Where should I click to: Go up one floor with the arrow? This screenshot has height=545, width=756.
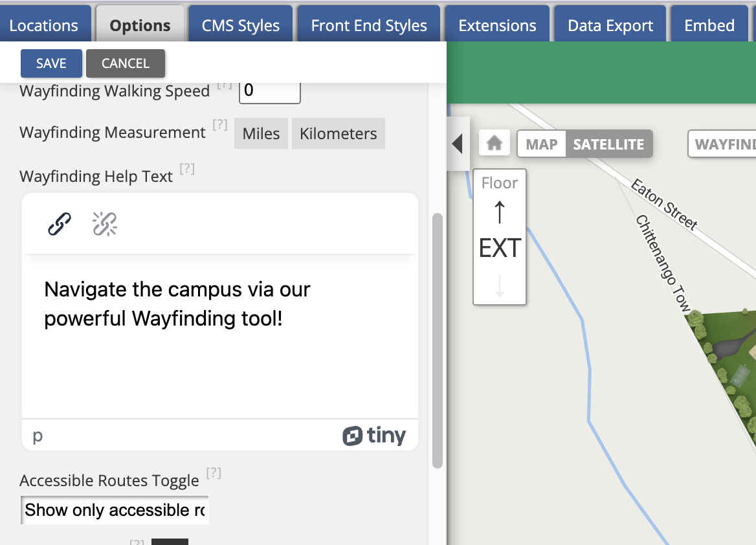(x=500, y=212)
